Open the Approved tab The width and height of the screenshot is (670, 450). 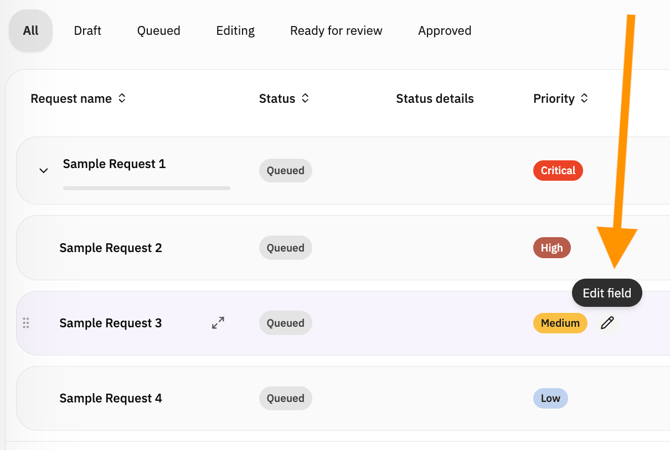pyautogui.click(x=444, y=31)
